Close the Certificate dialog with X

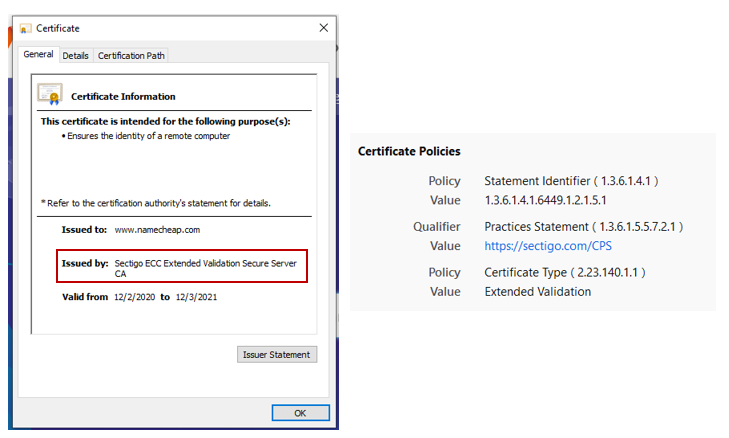click(x=324, y=28)
